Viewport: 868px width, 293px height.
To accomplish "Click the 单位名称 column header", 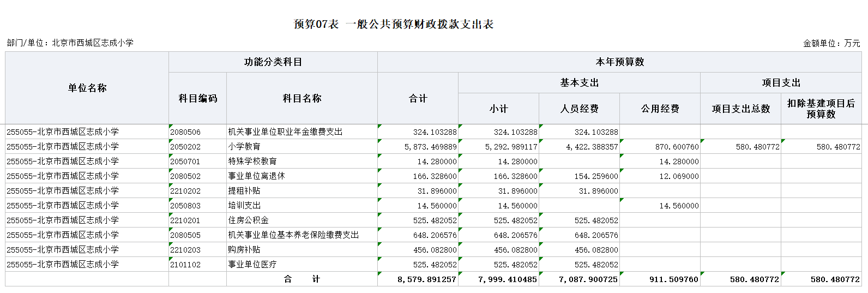I will (87, 88).
